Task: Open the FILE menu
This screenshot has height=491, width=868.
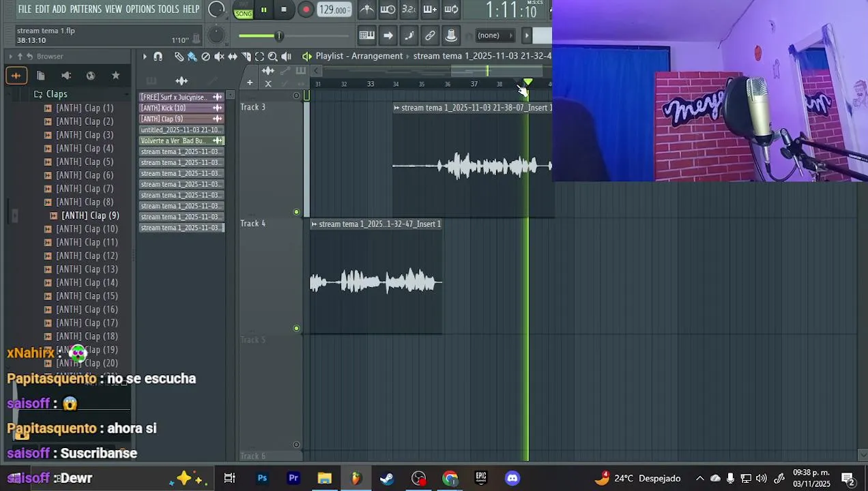Action: (x=25, y=9)
